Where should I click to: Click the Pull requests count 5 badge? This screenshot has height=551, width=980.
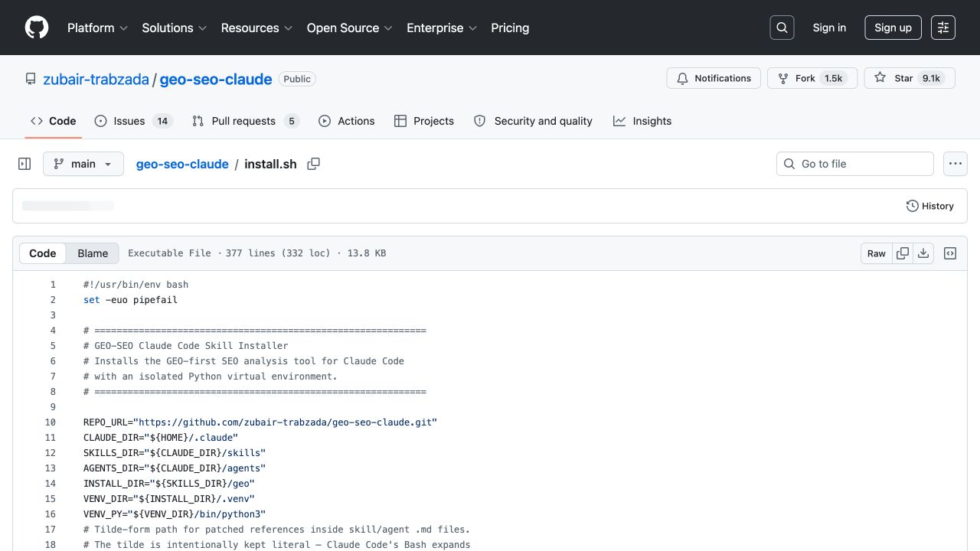[291, 121]
